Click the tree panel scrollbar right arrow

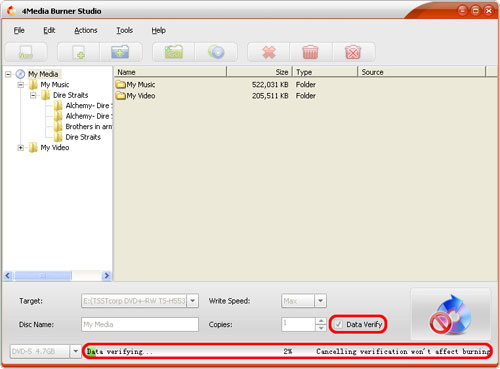pos(107,276)
